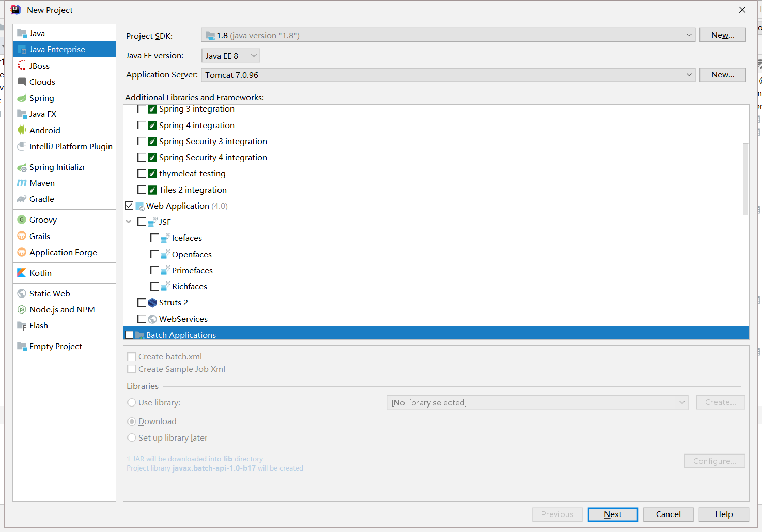The height and width of the screenshot is (532, 762).
Task: Open the No library selected dropdown
Action: [537, 403]
